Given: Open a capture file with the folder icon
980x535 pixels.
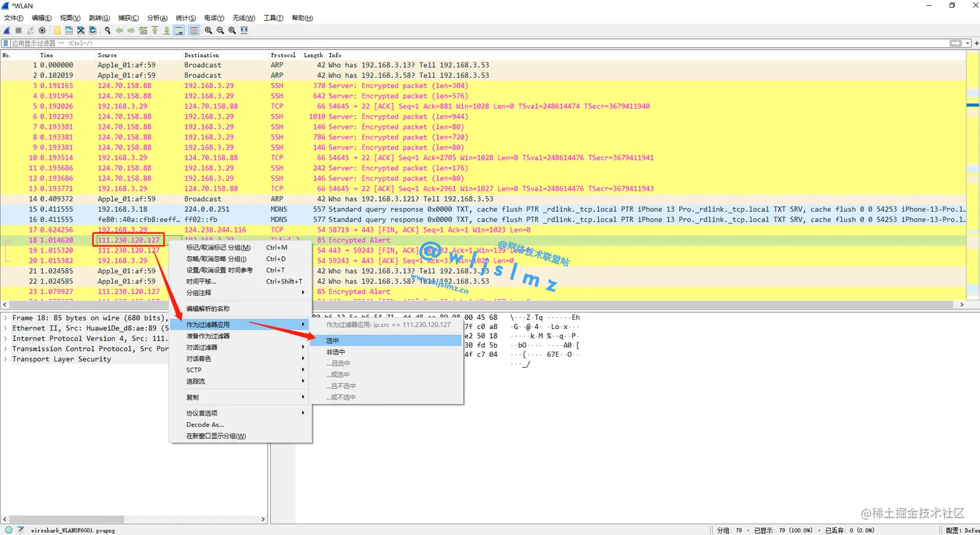Looking at the screenshot, I should [57, 30].
